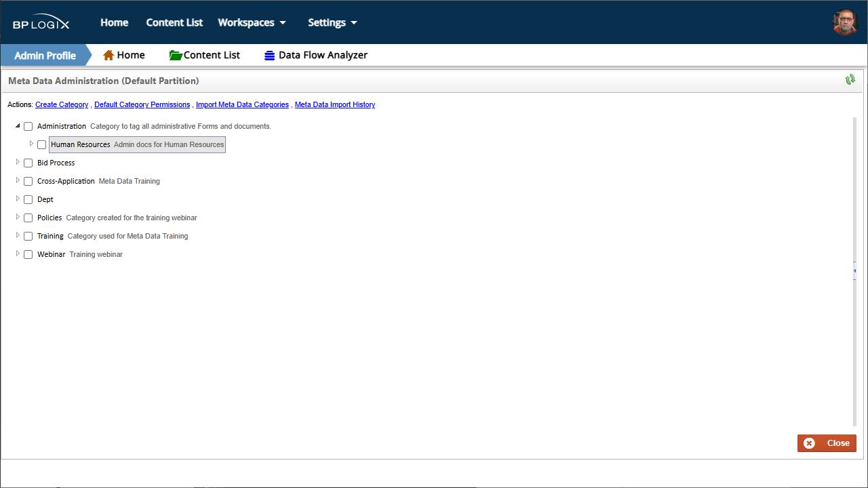Check the Training category checkbox

click(28, 237)
